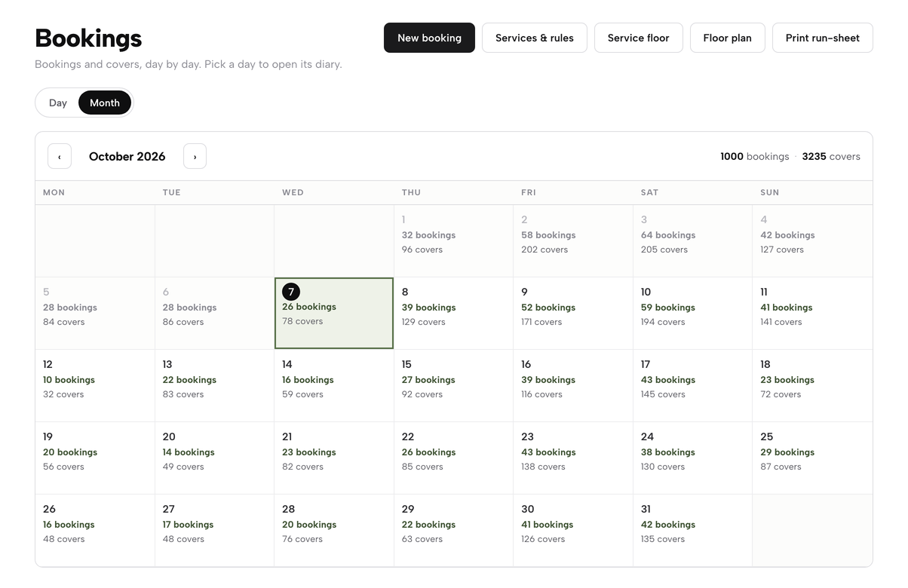Open October 21 with 82 covers
The image size is (908, 588).
(x=334, y=458)
